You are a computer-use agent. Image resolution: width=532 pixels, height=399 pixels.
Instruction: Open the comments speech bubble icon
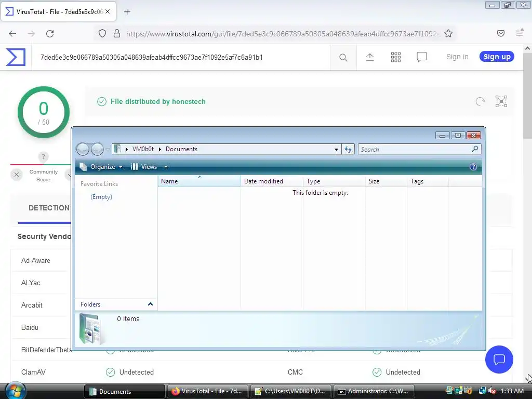point(422,57)
